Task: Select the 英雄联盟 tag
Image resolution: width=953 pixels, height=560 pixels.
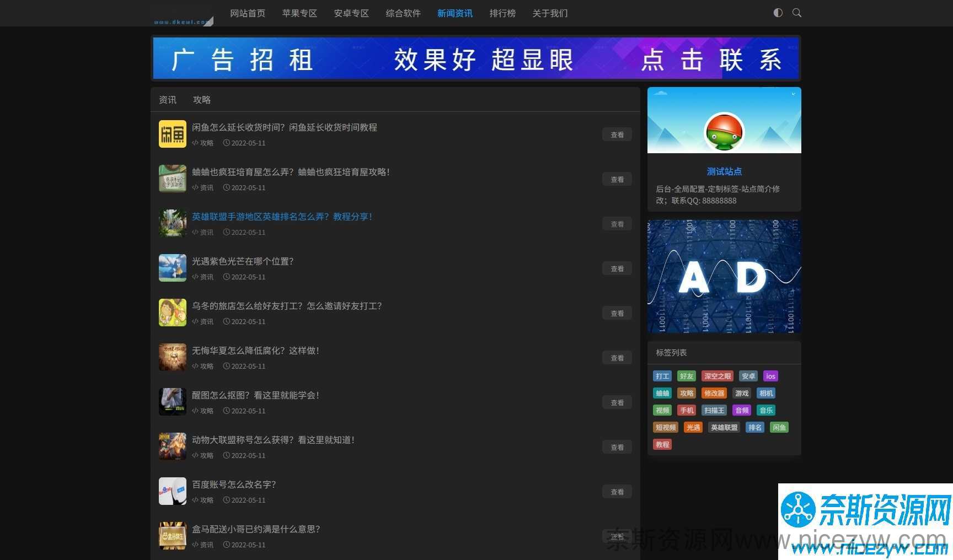Action: 724,427
